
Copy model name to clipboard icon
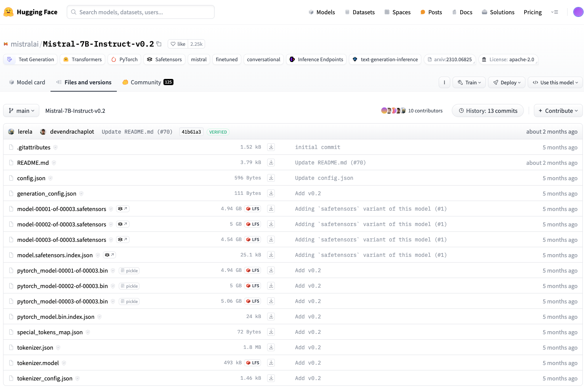(x=159, y=44)
